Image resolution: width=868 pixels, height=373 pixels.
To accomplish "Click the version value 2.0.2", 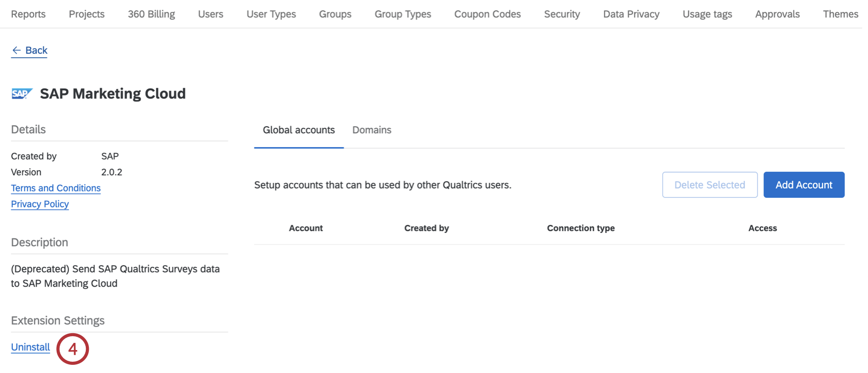I will 112,172.
